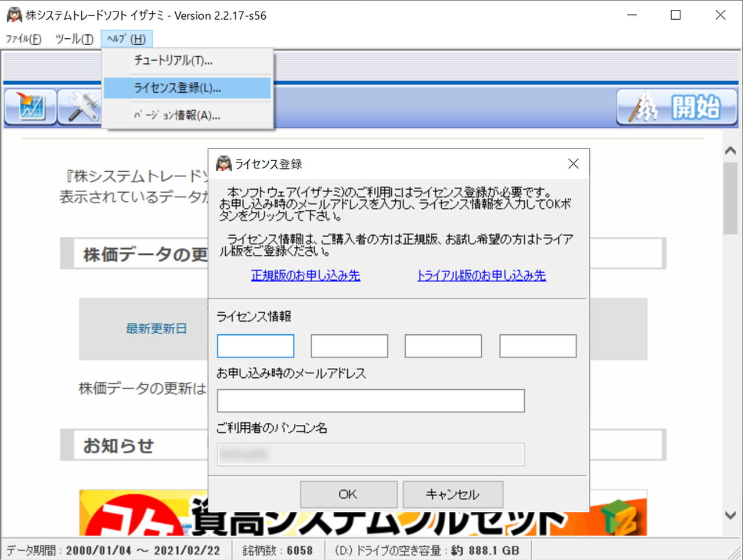Image resolution: width=743 pixels, height=560 pixels.
Task: Maximize the Izanami main window
Action: coord(676,15)
